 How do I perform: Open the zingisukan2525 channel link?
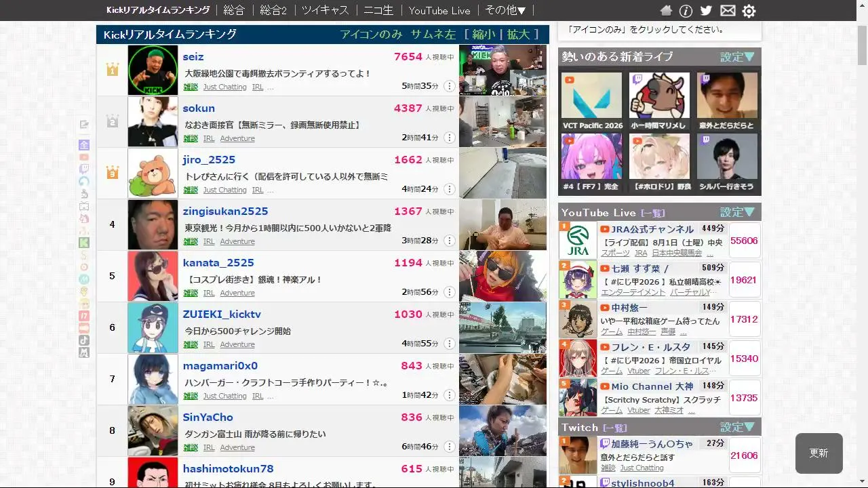[225, 211]
